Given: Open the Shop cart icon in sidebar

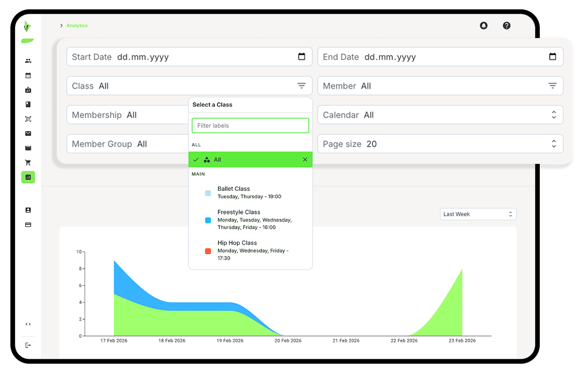Looking at the screenshot, I should click(x=28, y=162).
